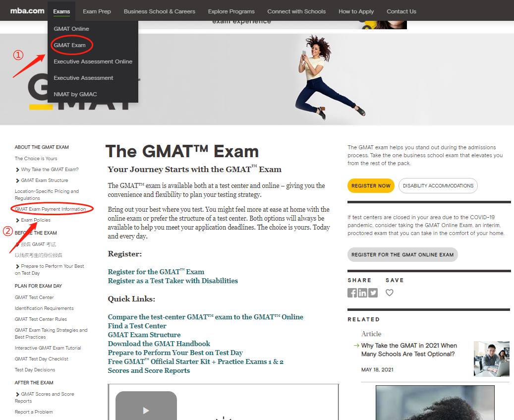Open the 'Find a Test Center' link
514x420 pixels.
click(x=136, y=327)
